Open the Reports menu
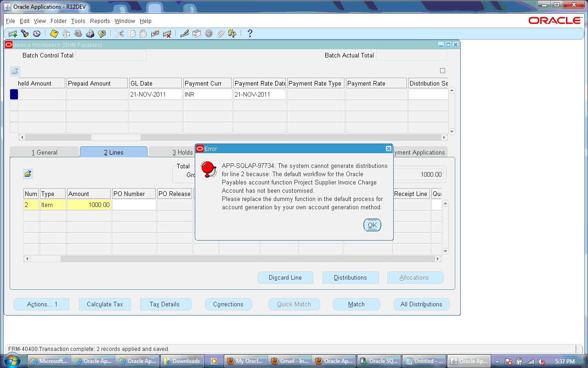Screen dimensions: 588x368 [x=100, y=21]
